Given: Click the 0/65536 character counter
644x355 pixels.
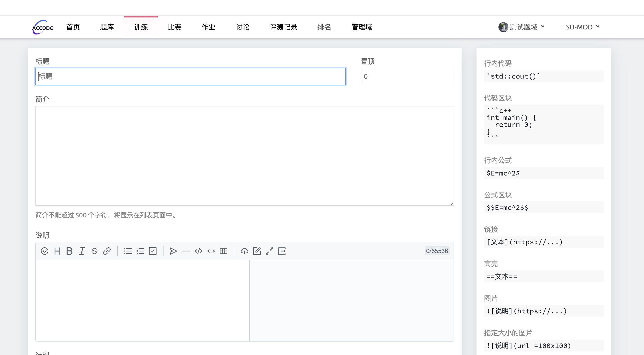Looking at the screenshot, I should [437, 251].
